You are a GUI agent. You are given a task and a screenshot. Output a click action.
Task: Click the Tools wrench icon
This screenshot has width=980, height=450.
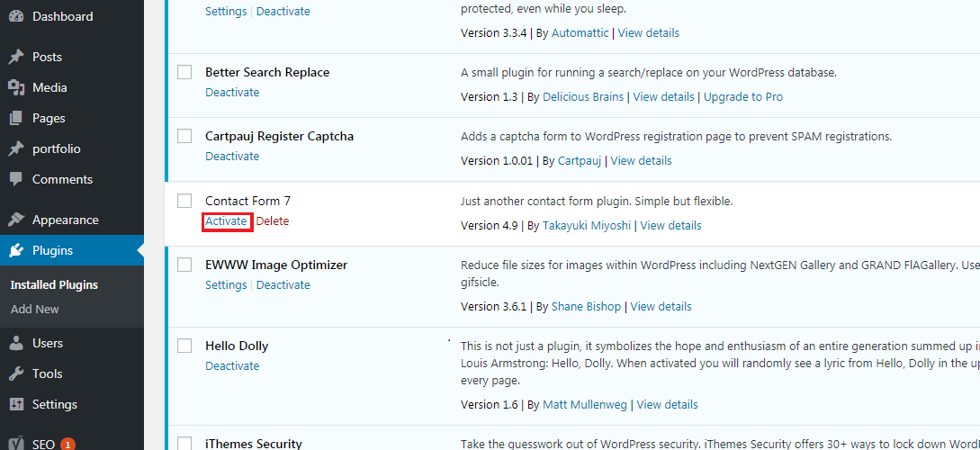coord(16,373)
